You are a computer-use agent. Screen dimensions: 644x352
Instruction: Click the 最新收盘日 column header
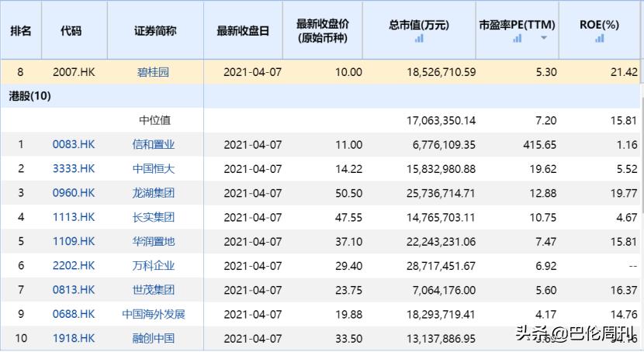(x=243, y=31)
